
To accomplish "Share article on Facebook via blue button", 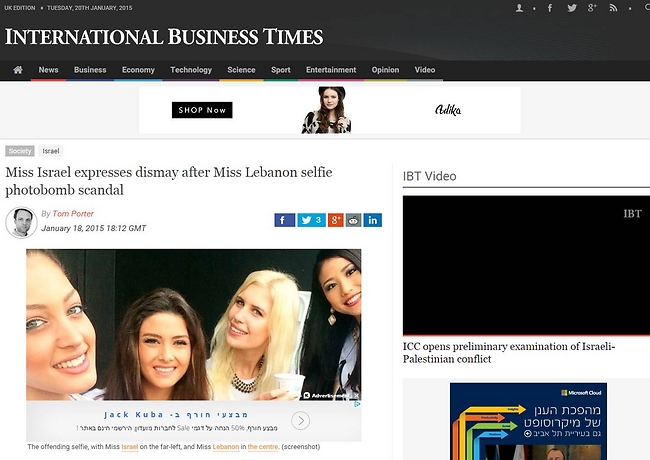I will 284,220.
